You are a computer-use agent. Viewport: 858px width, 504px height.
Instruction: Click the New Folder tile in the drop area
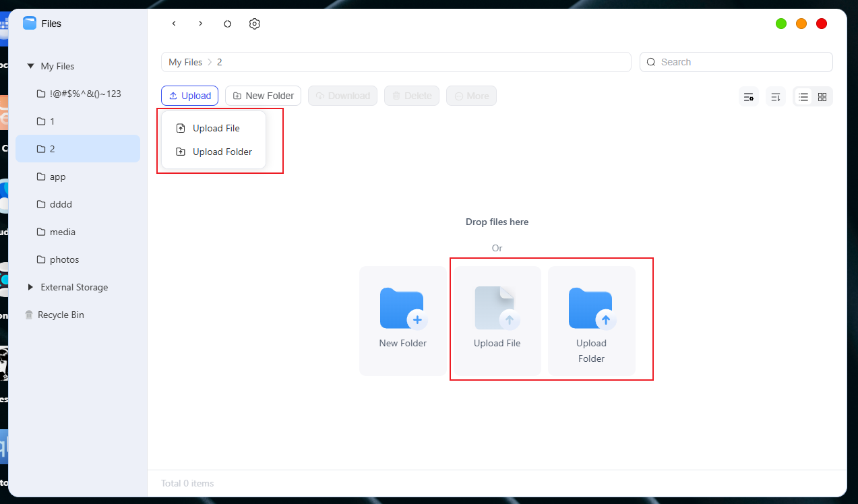[403, 321]
